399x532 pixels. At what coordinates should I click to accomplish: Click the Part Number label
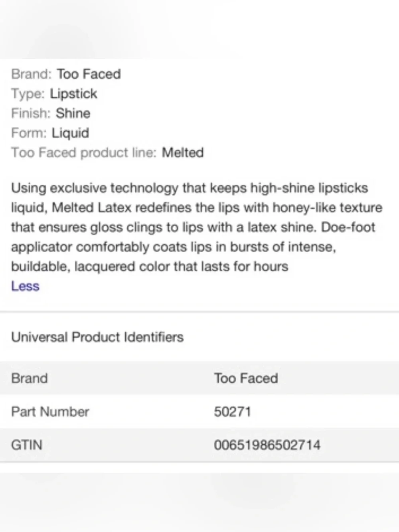50,411
